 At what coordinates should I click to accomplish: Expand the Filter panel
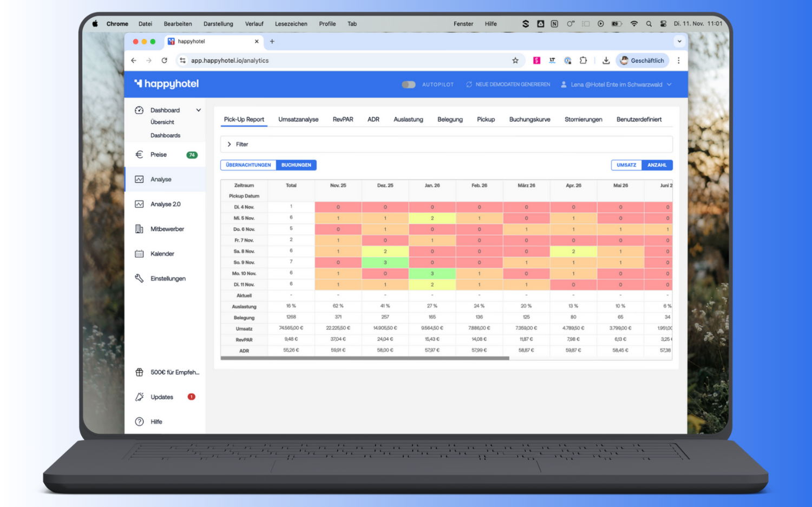tap(447, 144)
